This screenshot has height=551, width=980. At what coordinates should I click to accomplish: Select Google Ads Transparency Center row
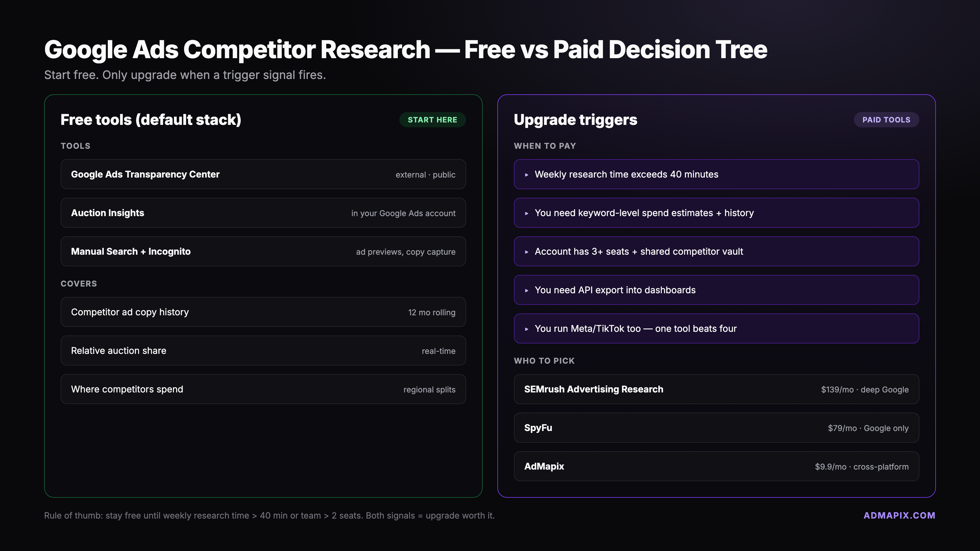coord(263,174)
